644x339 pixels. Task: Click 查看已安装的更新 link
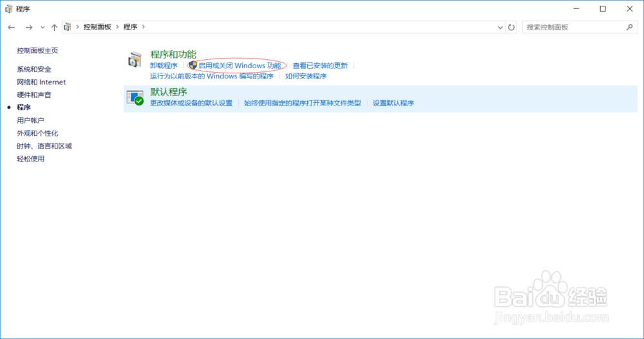pos(320,66)
